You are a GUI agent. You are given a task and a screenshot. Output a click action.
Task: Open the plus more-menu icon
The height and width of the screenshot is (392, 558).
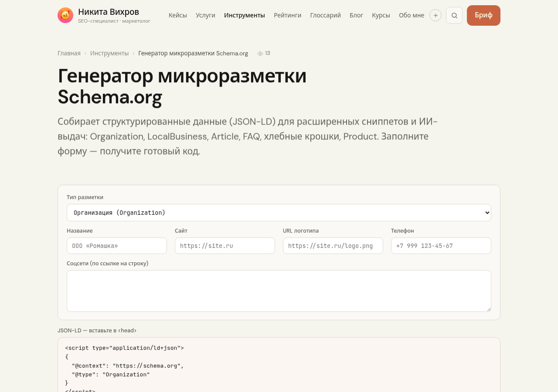[436, 15]
